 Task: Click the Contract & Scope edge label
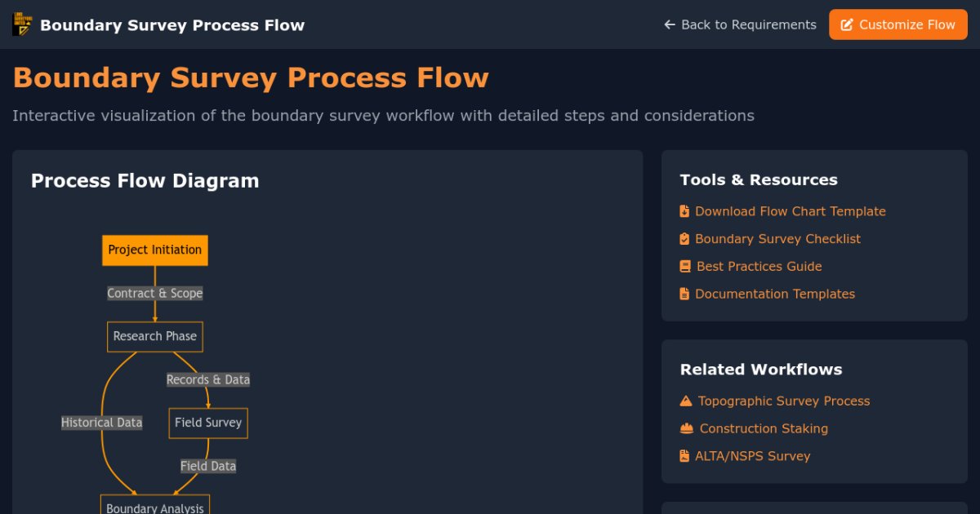tap(155, 293)
